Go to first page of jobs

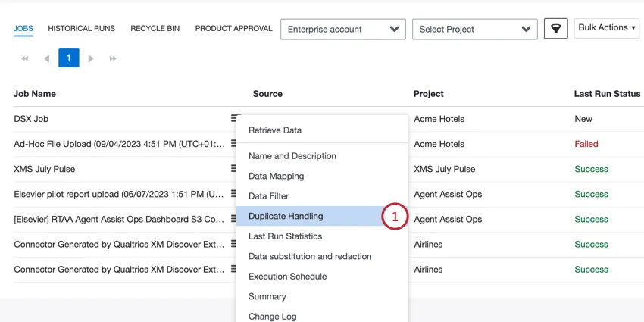tap(25, 58)
